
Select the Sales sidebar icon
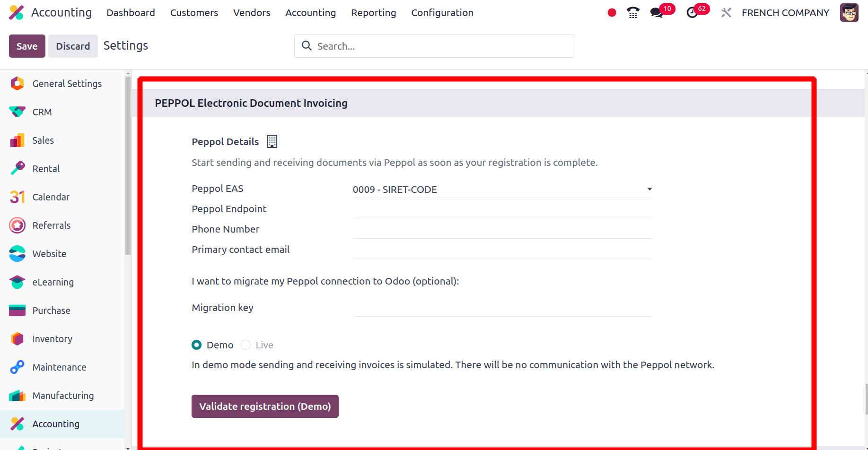[17, 140]
